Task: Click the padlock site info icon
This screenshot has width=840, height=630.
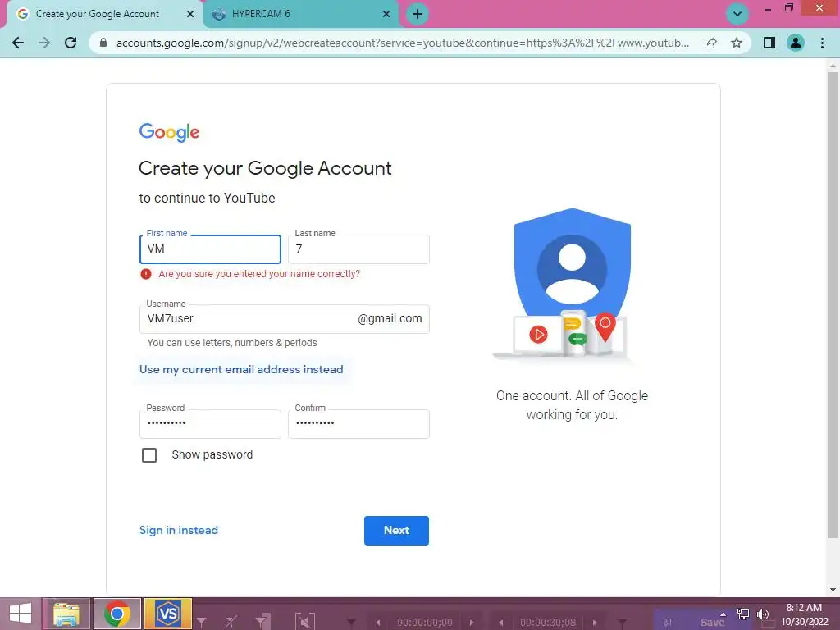Action: [103, 43]
